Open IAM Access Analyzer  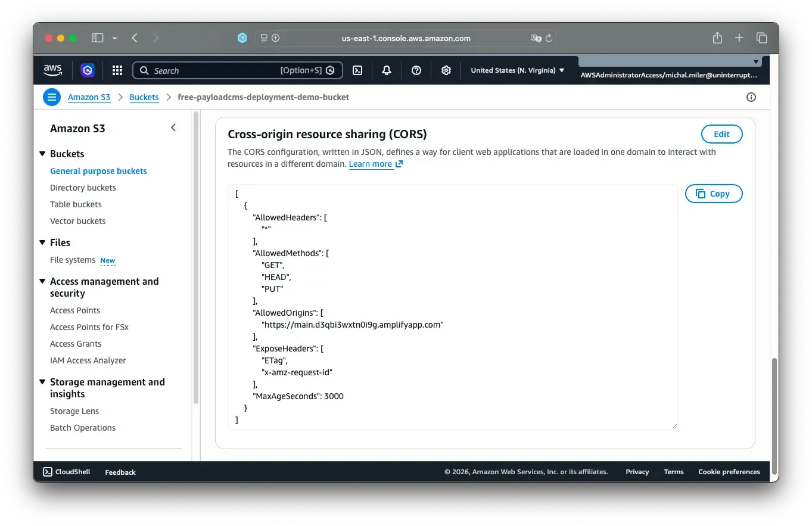click(x=88, y=360)
